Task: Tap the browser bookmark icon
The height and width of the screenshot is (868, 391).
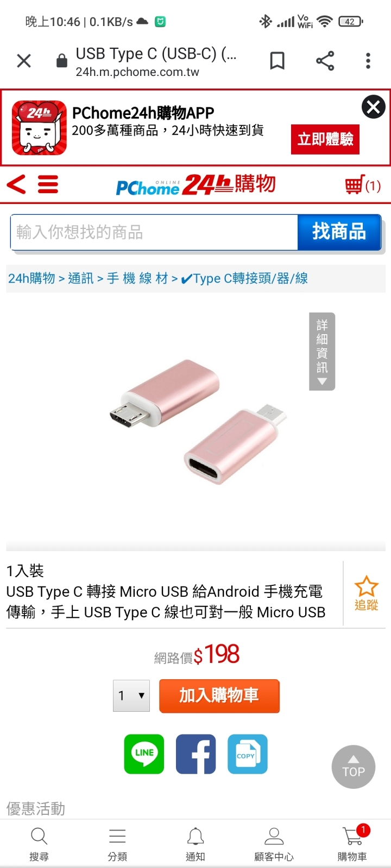Action: [278, 61]
